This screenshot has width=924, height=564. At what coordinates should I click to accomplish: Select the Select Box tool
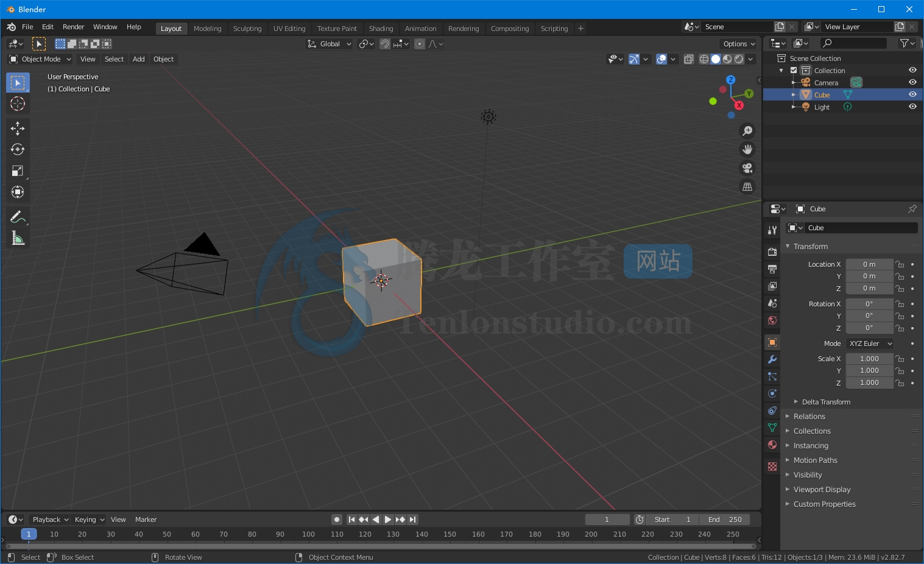point(18,82)
